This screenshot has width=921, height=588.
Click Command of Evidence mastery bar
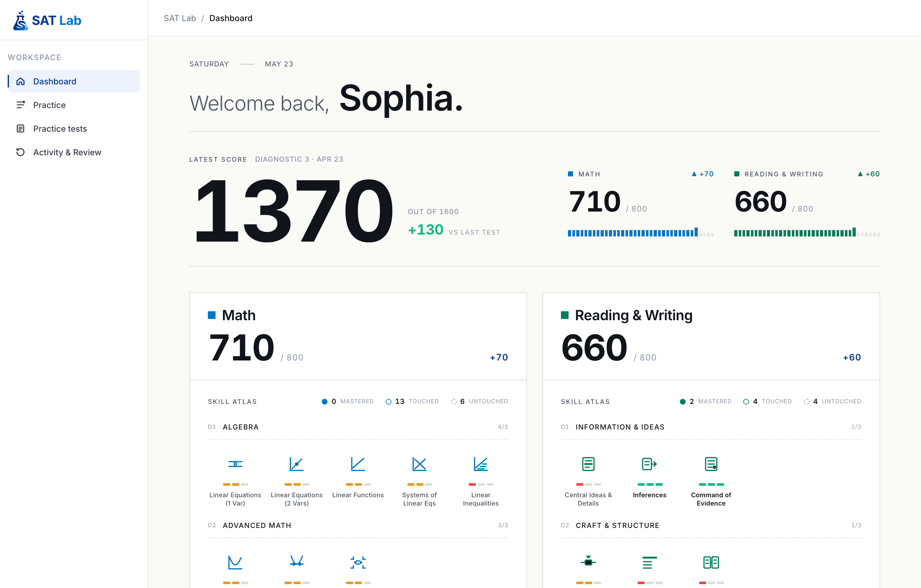coord(711,484)
